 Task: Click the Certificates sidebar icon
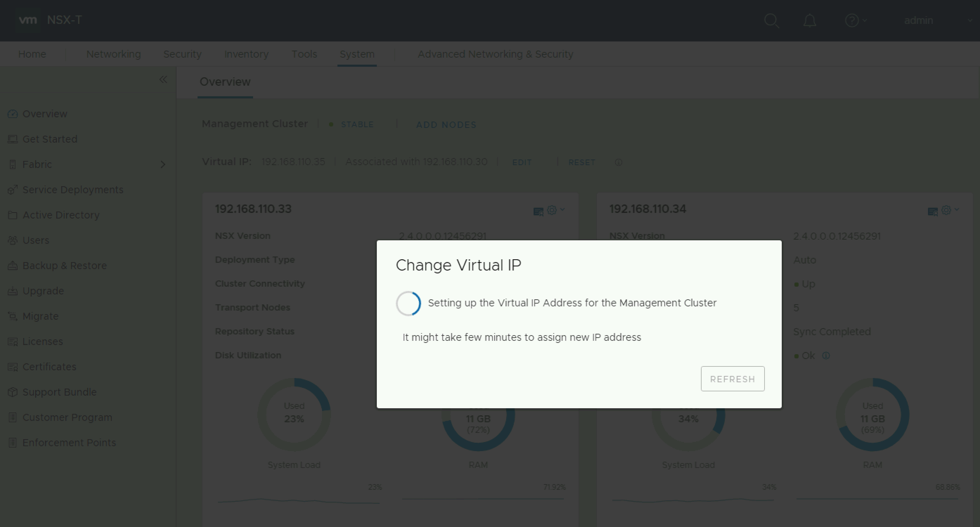[13, 366]
